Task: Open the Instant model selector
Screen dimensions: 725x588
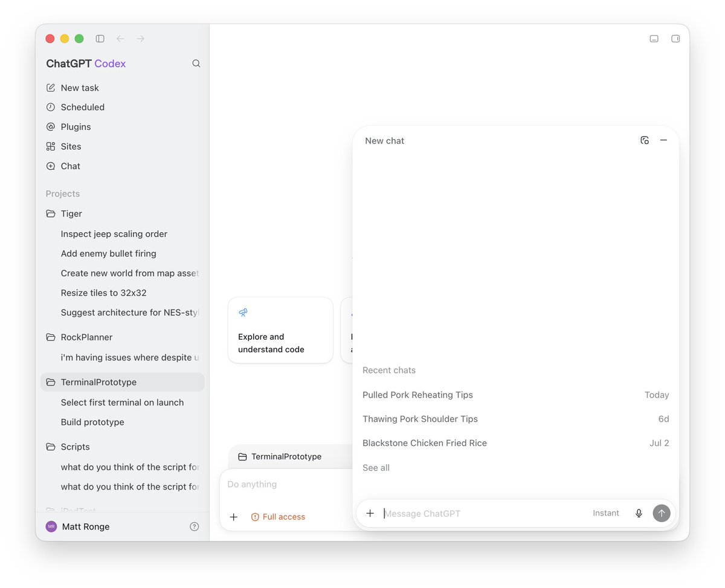Action: pos(606,513)
